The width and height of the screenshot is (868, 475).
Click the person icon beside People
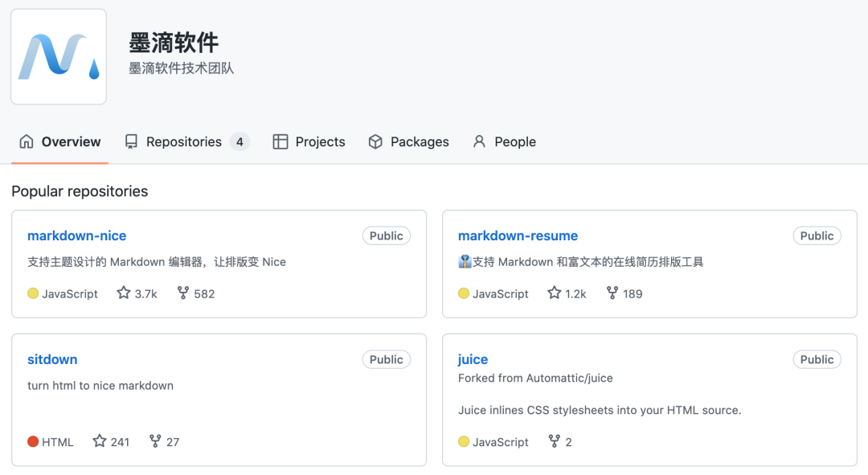click(x=480, y=141)
